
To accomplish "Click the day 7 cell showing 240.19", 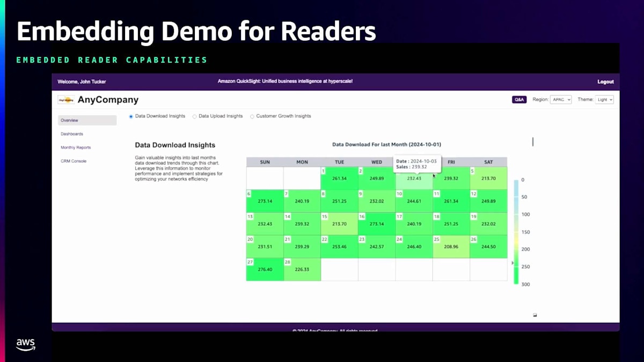I will click(302, 201).
